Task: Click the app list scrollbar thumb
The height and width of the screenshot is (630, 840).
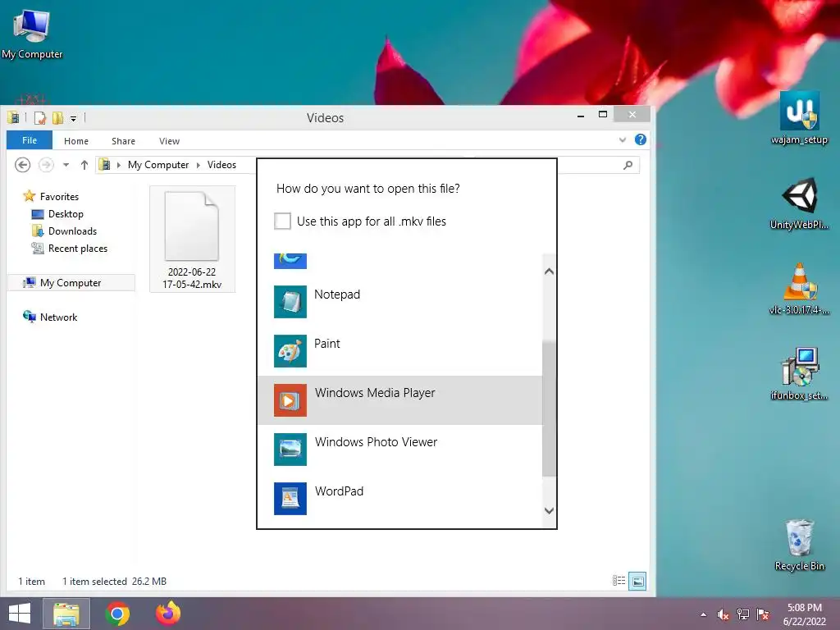Action: 549,409
